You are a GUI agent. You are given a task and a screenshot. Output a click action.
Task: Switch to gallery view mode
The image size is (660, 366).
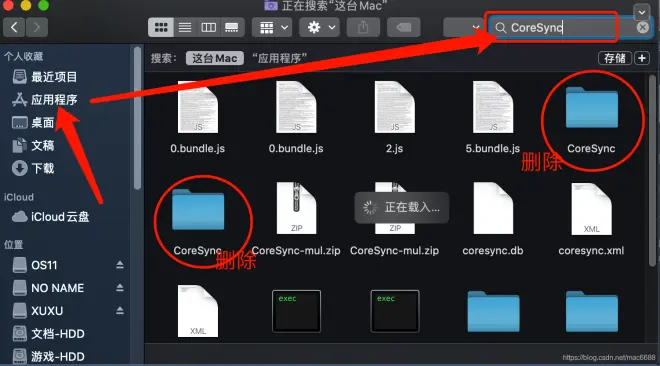(232, 28)
